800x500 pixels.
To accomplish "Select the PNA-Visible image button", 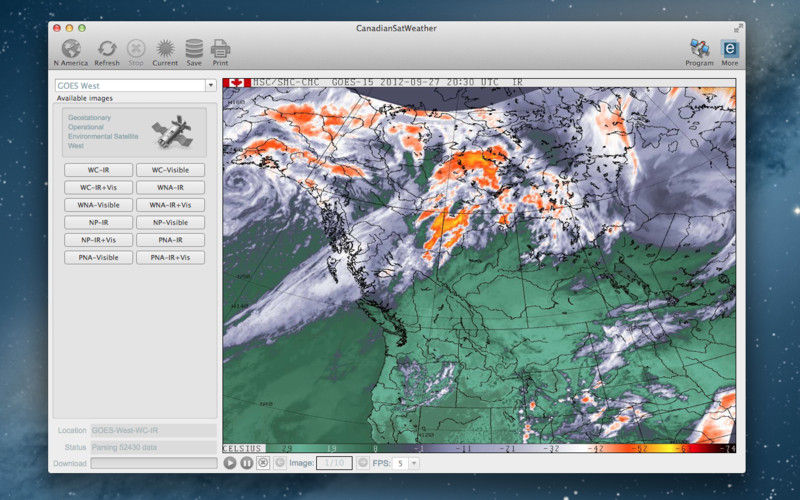I will coord(98,258).
